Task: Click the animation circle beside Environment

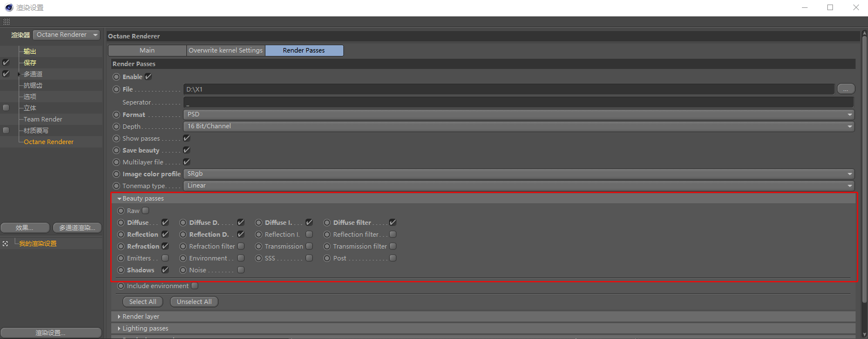Action: (183, 258)
